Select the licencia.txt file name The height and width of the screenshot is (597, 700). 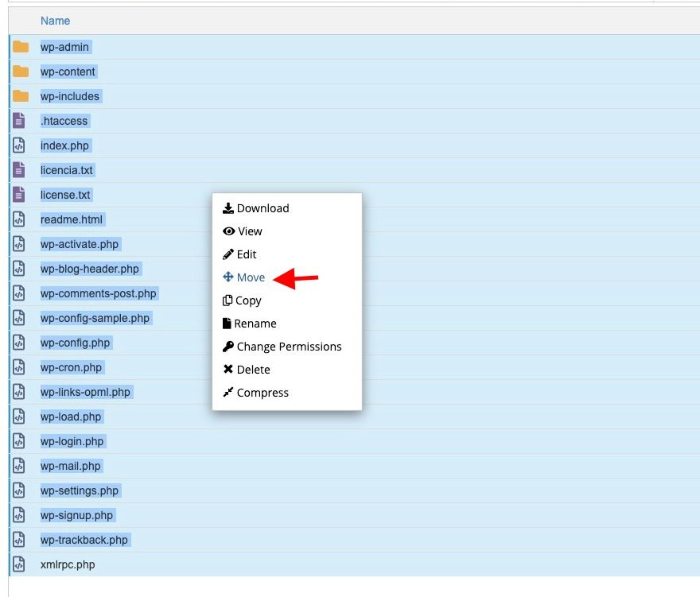[x=67, y=170]
